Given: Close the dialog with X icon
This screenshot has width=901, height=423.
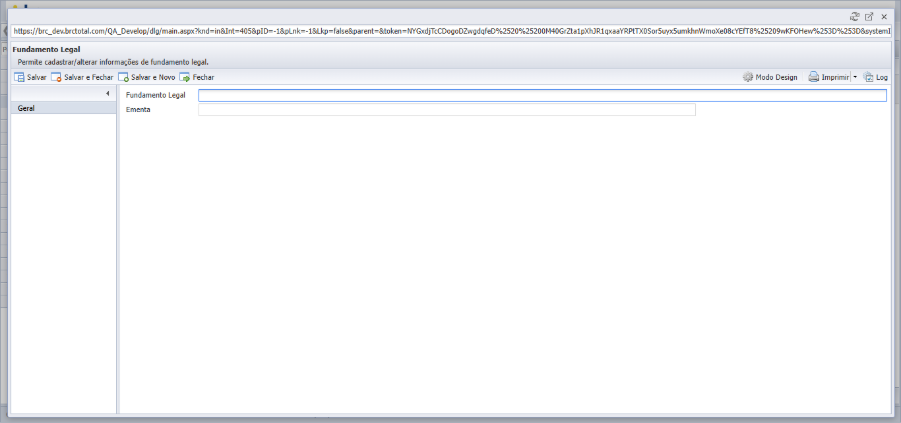Looking at the screenshot, I should [884, 17].
